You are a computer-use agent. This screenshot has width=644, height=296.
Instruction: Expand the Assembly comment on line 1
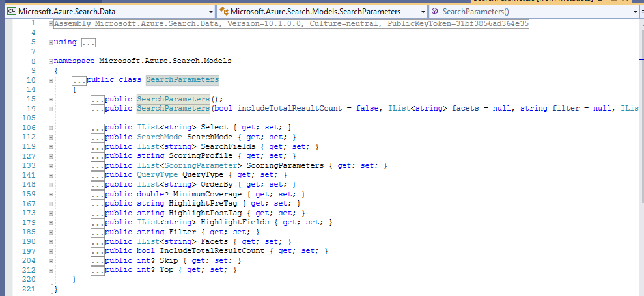51,24
